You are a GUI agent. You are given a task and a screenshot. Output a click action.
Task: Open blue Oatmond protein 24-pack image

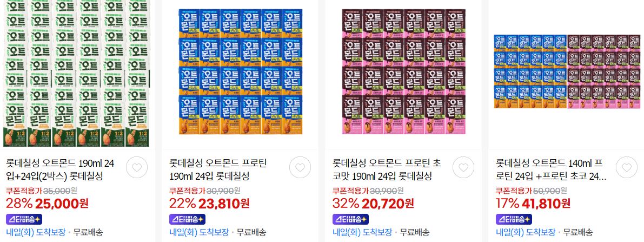pyautogui.click(x=240, y=72)
